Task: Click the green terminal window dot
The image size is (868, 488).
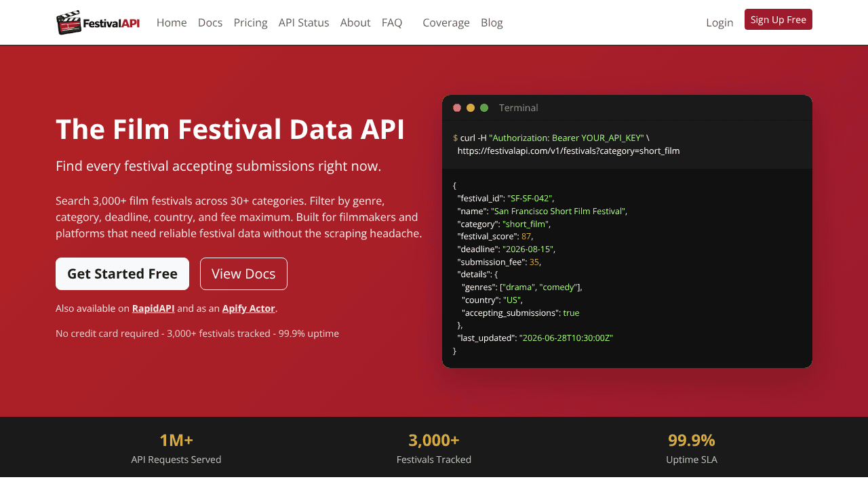Action: (x=484, y=108)
